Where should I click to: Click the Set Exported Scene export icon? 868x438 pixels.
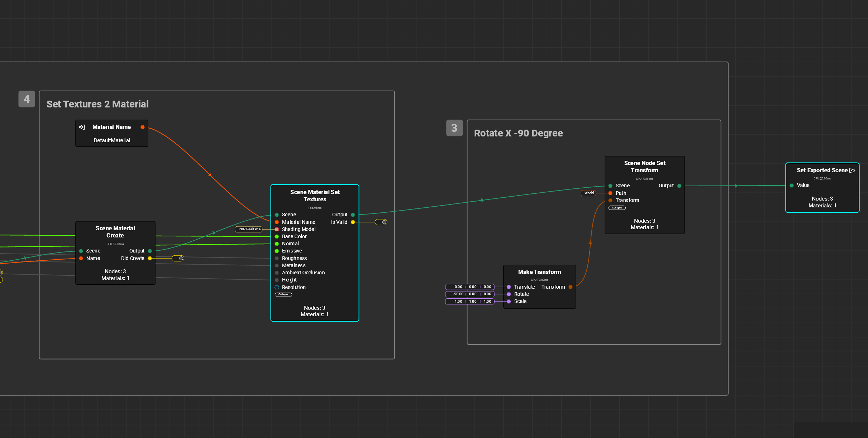[x=852, y=170]
